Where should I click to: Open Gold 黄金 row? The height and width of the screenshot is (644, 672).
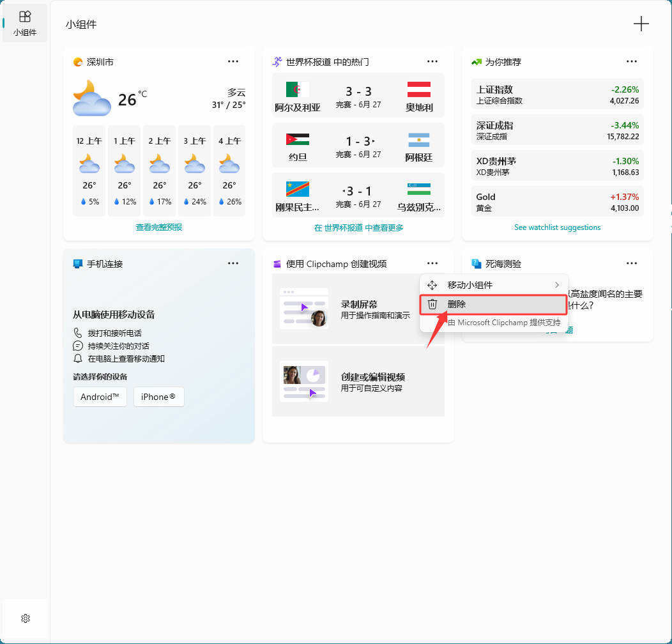point(557,201)
